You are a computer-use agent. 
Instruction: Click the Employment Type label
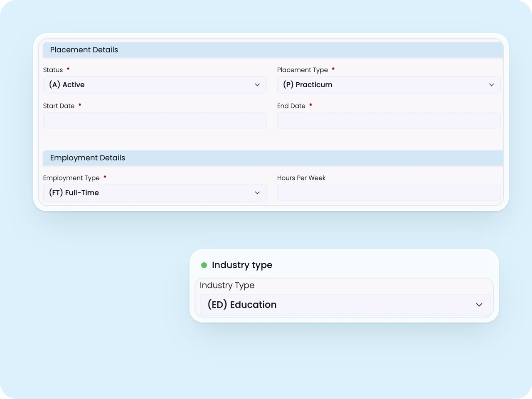(x=71, y=178)
